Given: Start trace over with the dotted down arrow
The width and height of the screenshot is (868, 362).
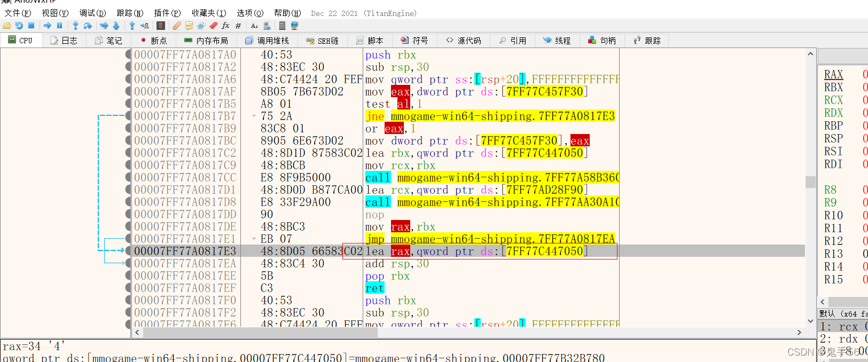Looking at the screenshot, I should click(x=116, y=25).
